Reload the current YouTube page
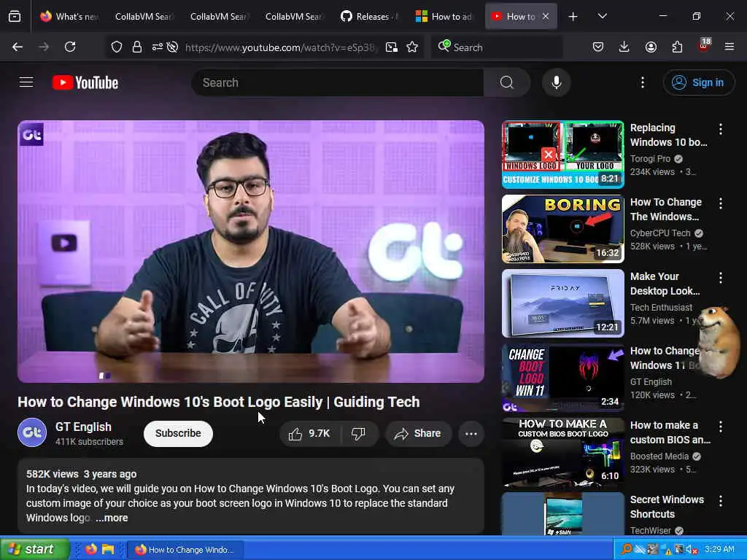Viewport: 747px width, 560px height. pos(70,47)
